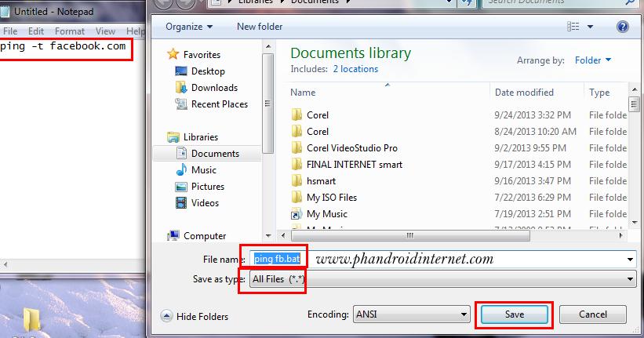Open Notepad Edit menu
This screenshot has width=644, height=338.
coord(36,31)
